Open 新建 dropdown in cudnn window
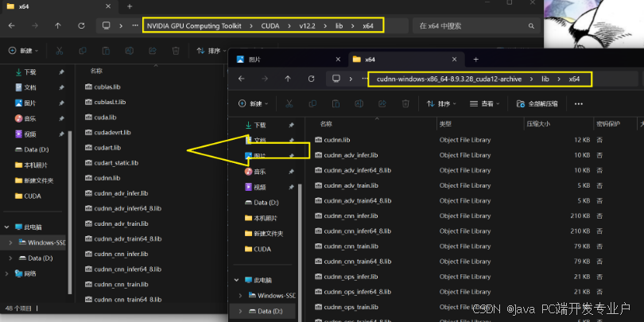644x322 pixels. coord(254,104)
